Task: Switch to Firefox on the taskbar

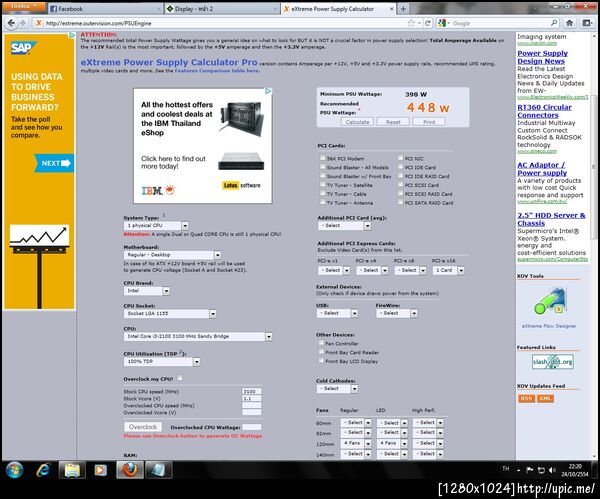Action: [x=130, y=470]
